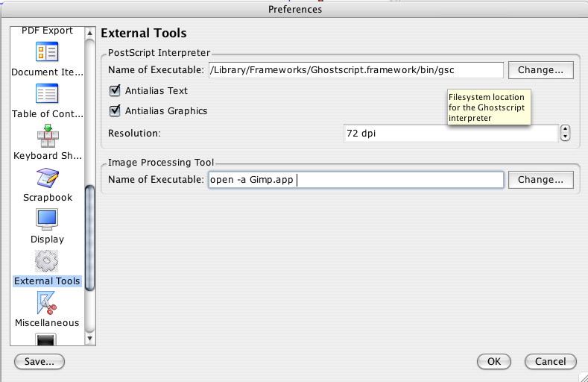Screen dimensions: 588x382
Task: Click the External Tools gear icon
Action: pyautogui.click(x=47, y=261)
